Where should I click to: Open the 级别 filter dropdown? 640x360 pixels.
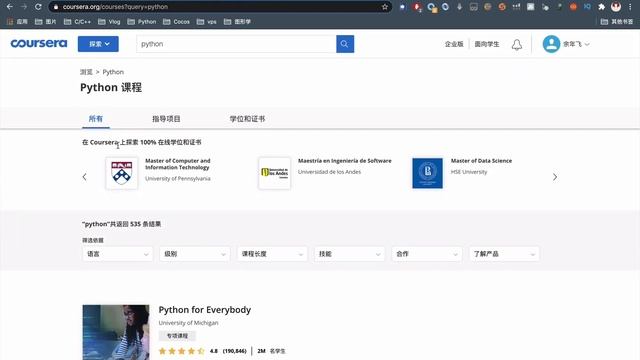coord(195,254)
